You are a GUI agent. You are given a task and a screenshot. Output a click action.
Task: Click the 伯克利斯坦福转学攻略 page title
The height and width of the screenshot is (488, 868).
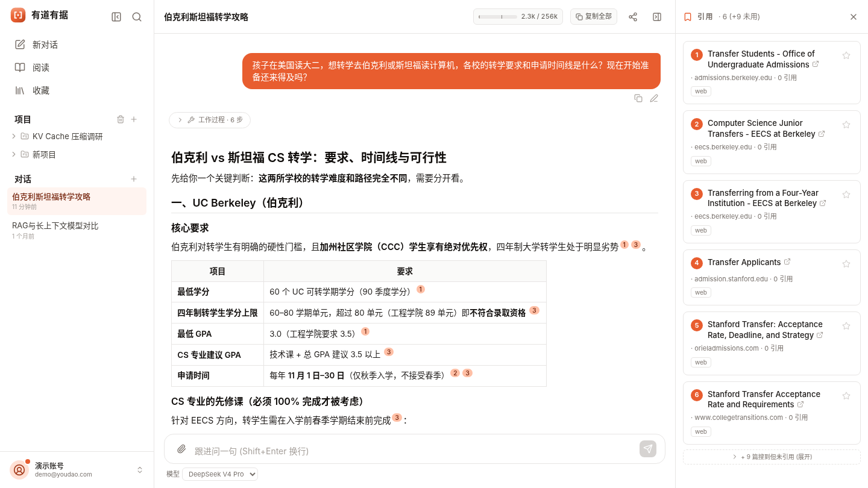pos(206,17)
